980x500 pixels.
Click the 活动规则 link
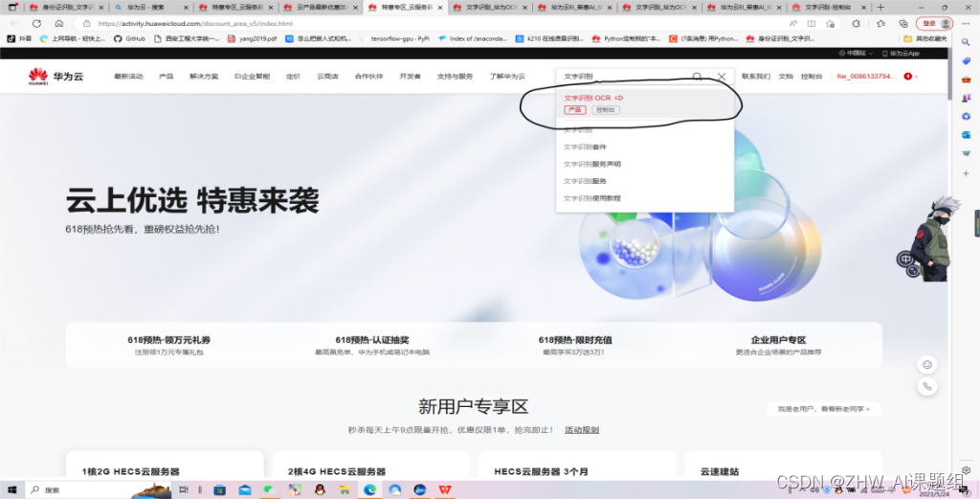tap(582, 430)
